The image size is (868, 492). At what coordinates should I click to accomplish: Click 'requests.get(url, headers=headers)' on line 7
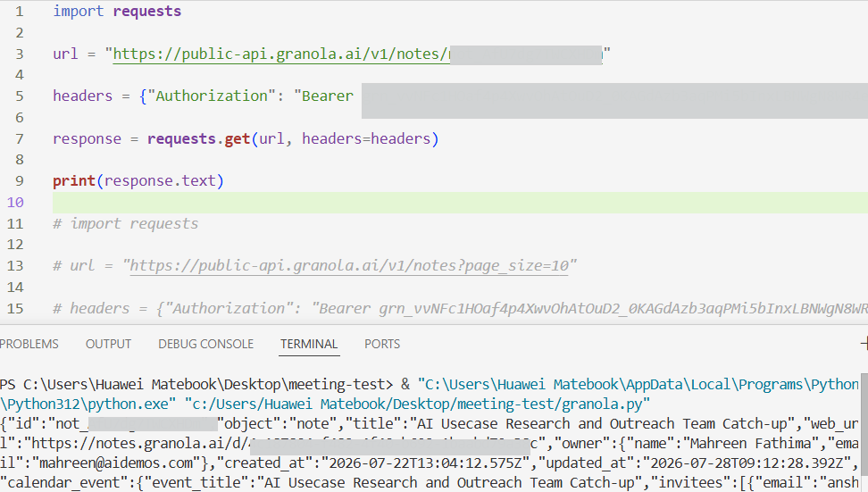(x=293, y=139)
